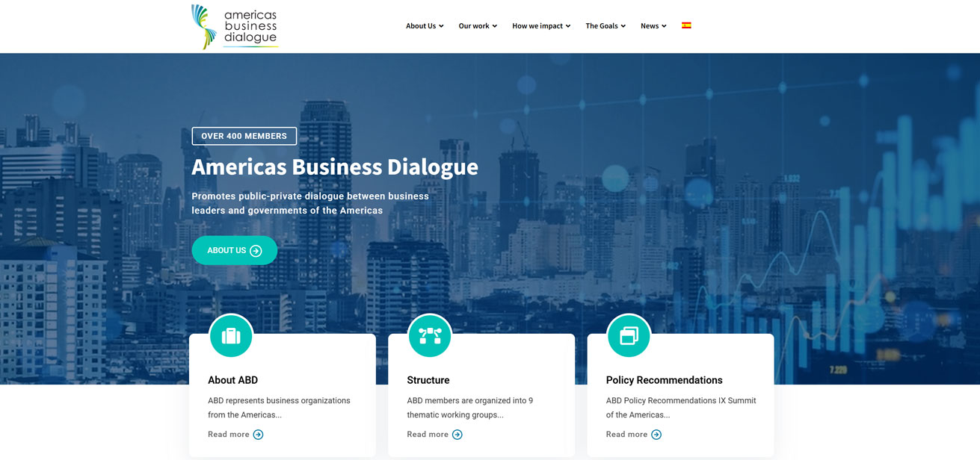Read more about Structure

click(428, 435)
